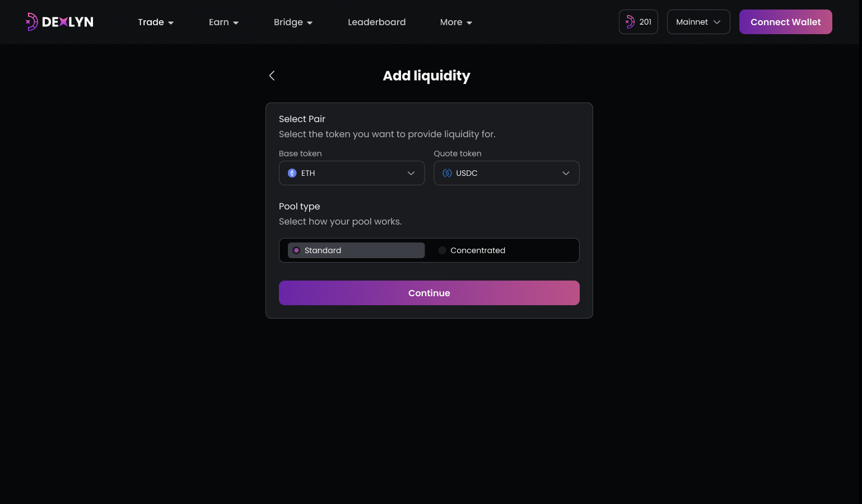Click the chevron inside the ETH selector
Viewport: 862px width, 504px height.
(x=411, y=173)
